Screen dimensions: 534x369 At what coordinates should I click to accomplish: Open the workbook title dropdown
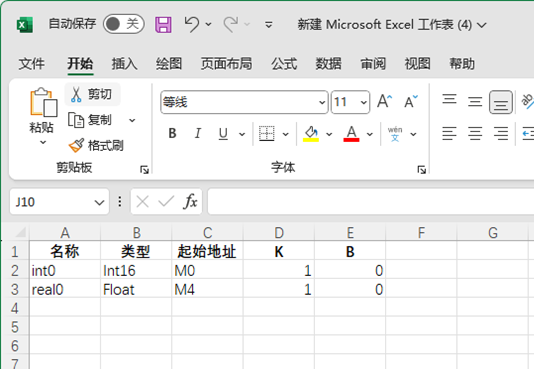click(x=482, y=25)
